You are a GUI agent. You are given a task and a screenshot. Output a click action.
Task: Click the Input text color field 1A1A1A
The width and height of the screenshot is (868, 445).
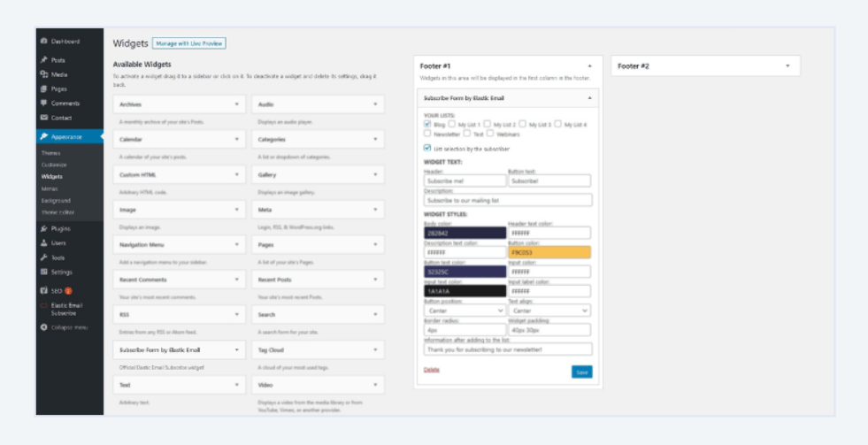point(465,291)
